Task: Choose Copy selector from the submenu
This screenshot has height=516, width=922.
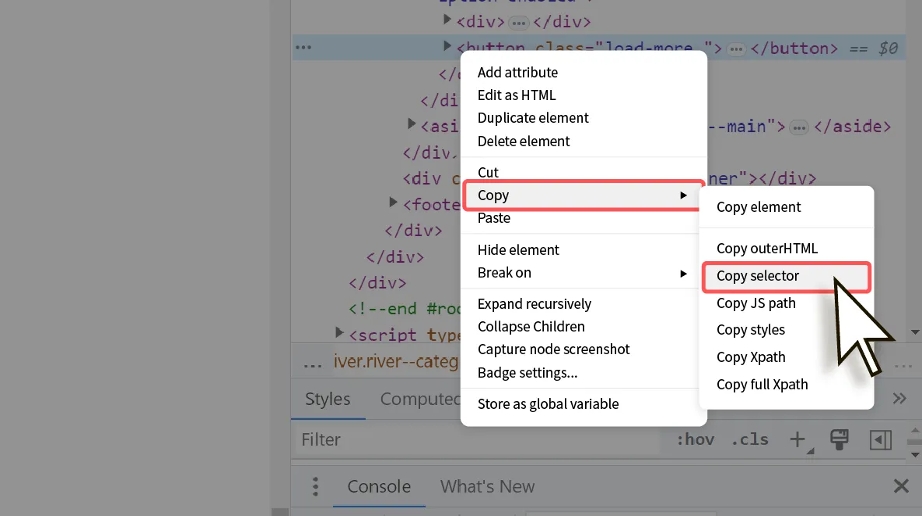Action: click(758, 276)
